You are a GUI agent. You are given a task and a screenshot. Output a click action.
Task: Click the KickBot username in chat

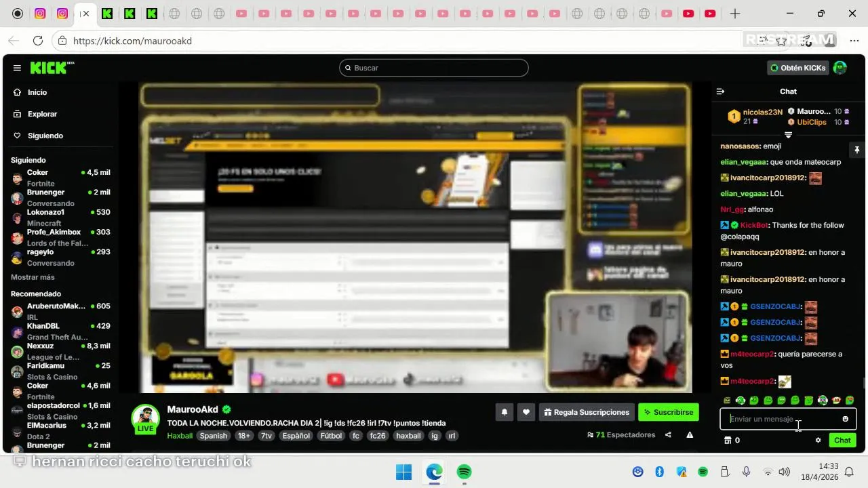pos(754,225)
